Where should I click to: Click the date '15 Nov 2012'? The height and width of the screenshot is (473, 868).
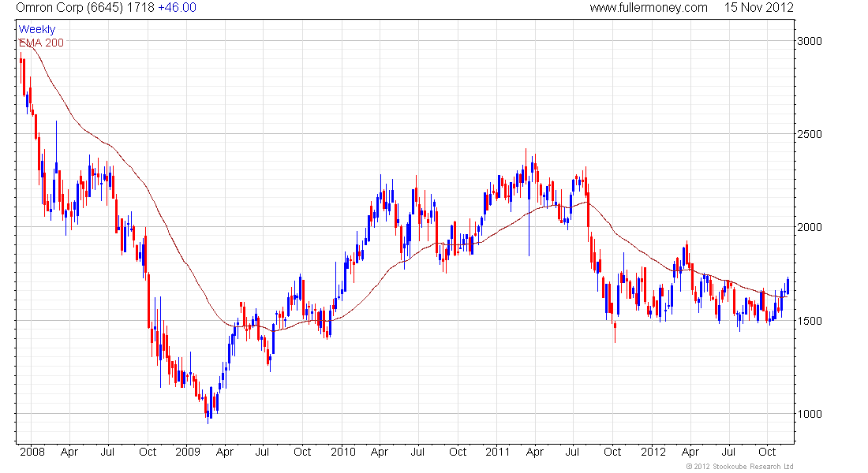[759, 8]
